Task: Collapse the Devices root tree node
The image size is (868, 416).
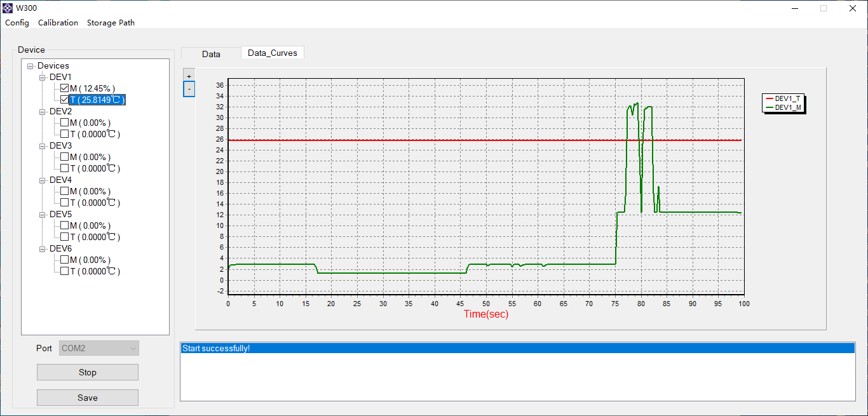Action: tap(31, 65)
